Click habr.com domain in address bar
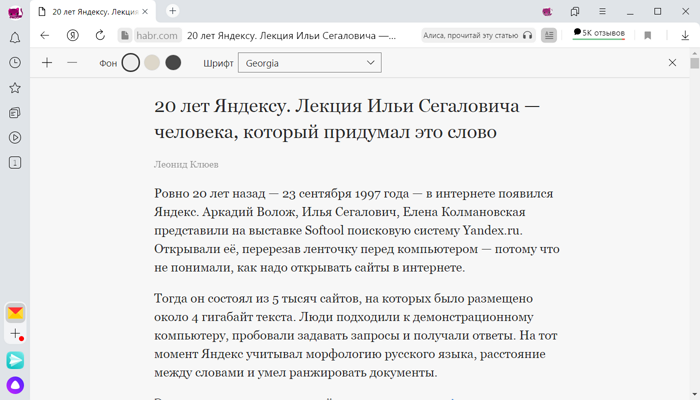Viewport: 700px width, 400px height. pyautogui.click(x=157, y=35)
